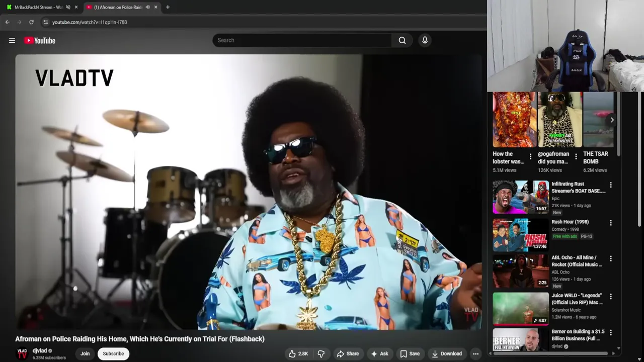The height and width of the screenshot is (362, 644).
Task: Download the video
Action: 446,353
